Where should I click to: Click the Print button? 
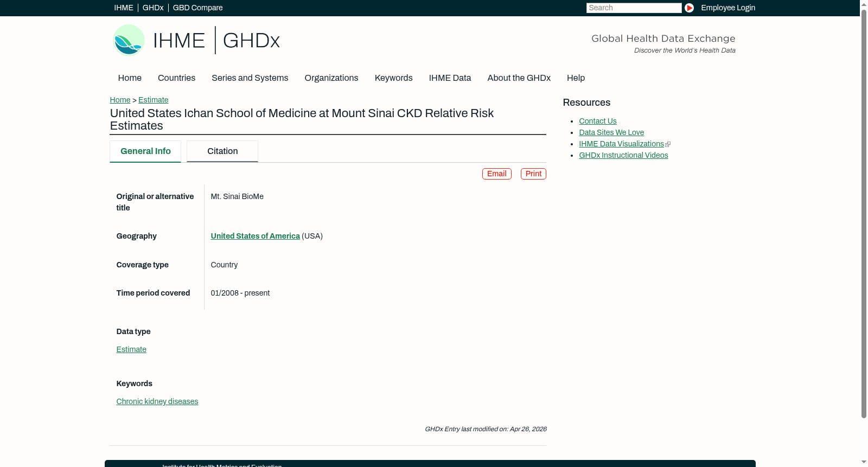[533, 174]
